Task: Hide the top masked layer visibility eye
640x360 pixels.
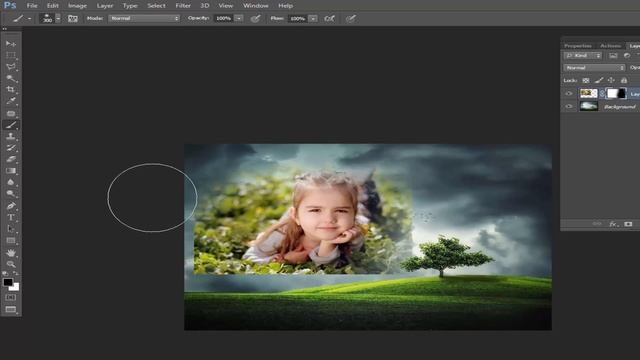Action: (569, 93)
